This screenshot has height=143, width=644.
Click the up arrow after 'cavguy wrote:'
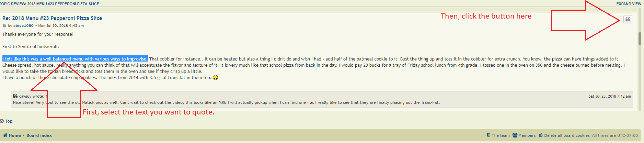47,97
